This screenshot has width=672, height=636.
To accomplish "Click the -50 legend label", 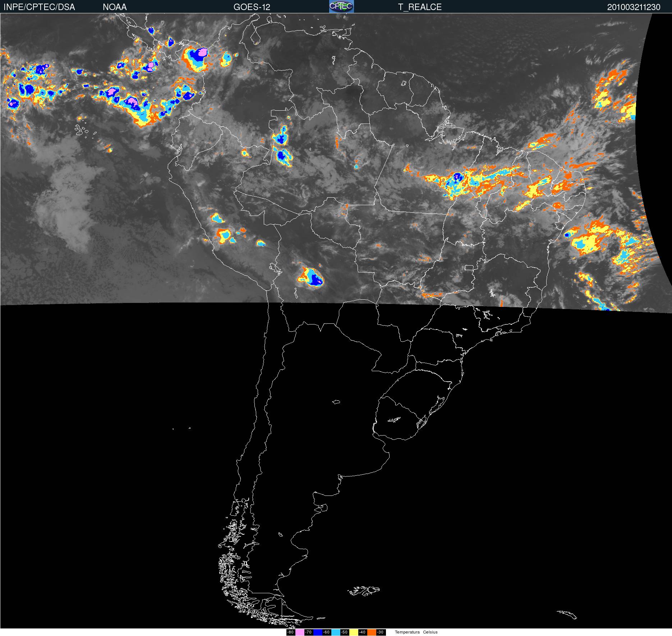I will coord(344,632).
